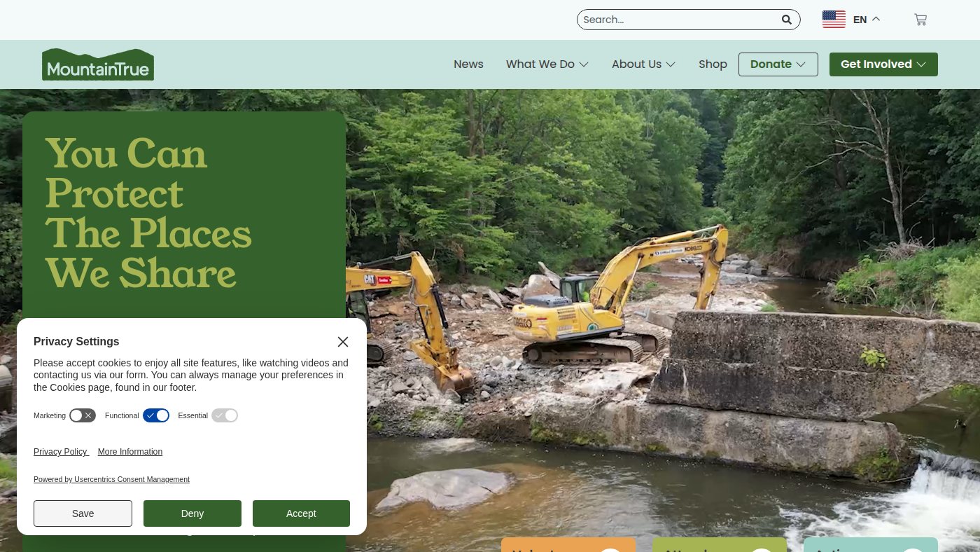Open the News page
This screenshot has height=552, width=980.
coord(468,64)
